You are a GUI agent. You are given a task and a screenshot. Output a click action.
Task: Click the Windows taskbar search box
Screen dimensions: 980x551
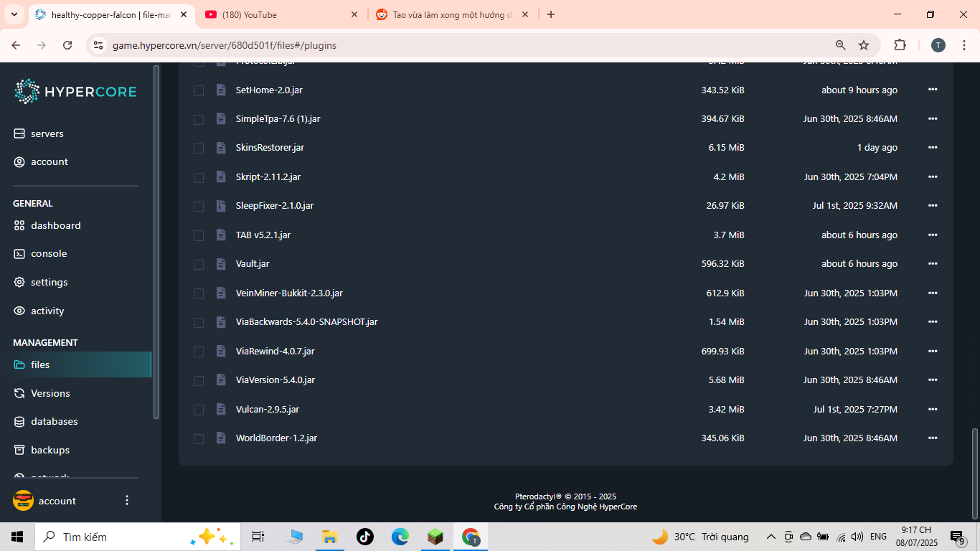136,537
